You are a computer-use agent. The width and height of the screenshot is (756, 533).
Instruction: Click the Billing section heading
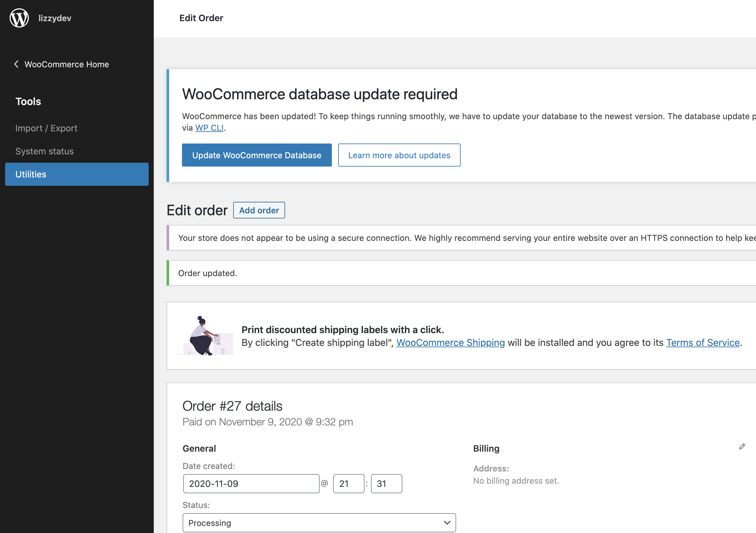[486, 448]
